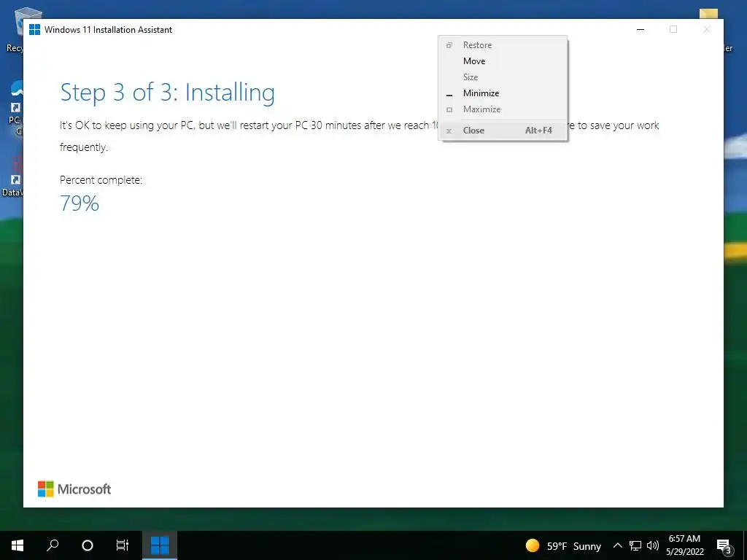The width and height of the screenshot is (747, 560).
Task: Minimize the Installation Assistant window
Action: pos(640,29)
